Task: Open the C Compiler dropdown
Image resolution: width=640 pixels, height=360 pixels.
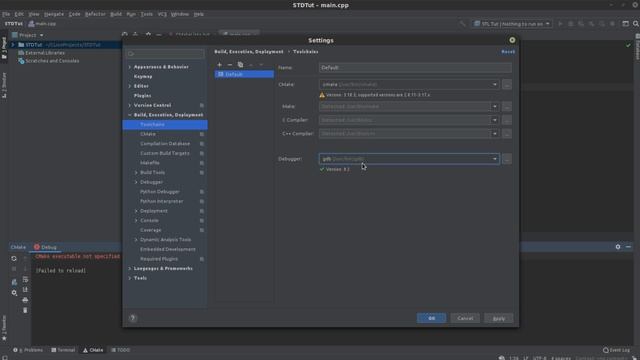Action: point(495,120)
